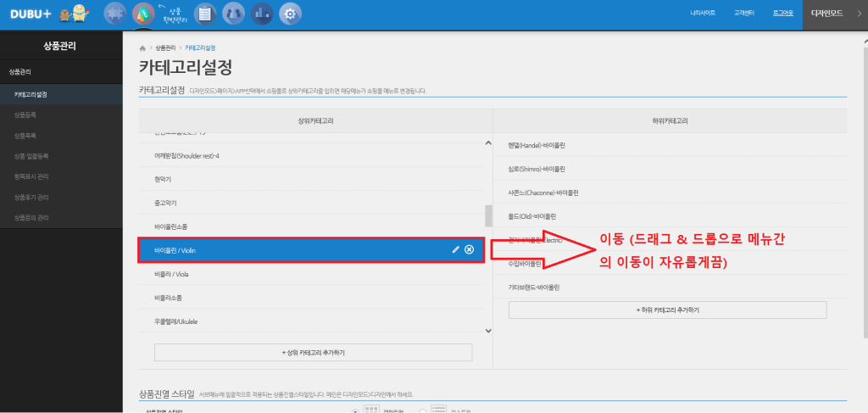
Task: Select 바이올린소품 parent category
Action: click(312, 227)
